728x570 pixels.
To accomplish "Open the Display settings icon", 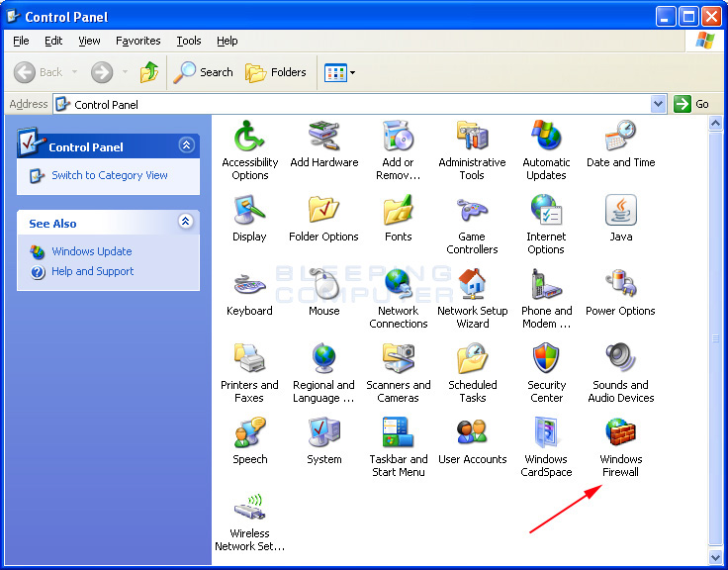I will pyautogui.click(x=249, y=211).
